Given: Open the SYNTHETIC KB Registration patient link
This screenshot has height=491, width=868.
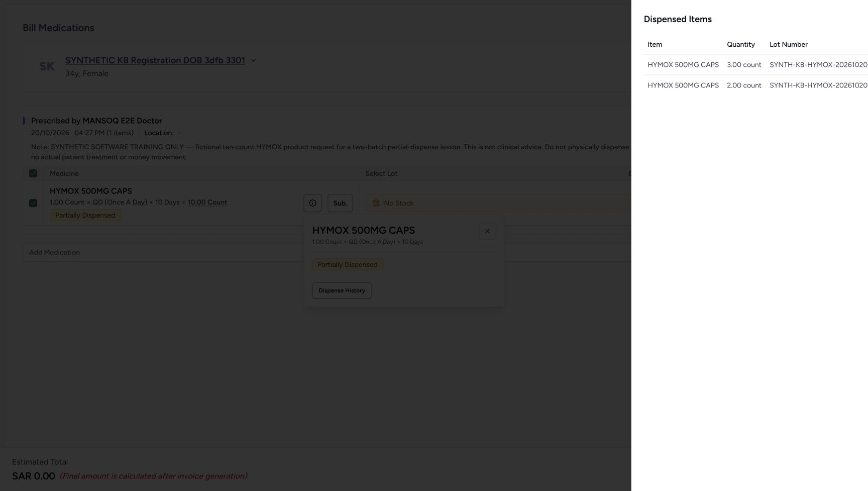Looking at the screenshot, I should coord(155,60).
